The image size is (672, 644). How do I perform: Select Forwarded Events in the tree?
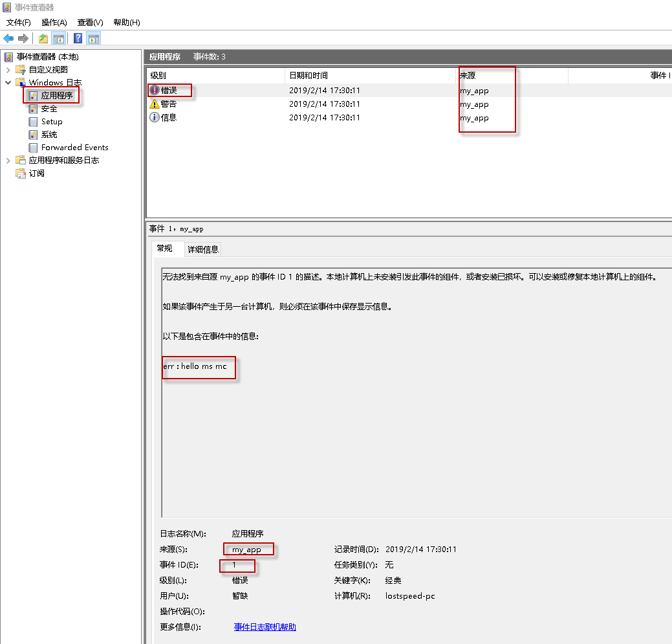click(x=75, y=148)
